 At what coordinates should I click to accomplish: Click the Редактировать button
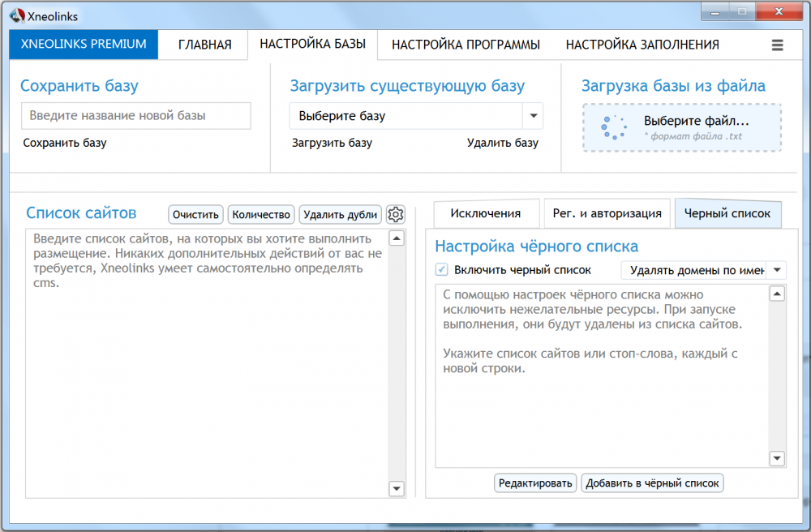point(535,483)
